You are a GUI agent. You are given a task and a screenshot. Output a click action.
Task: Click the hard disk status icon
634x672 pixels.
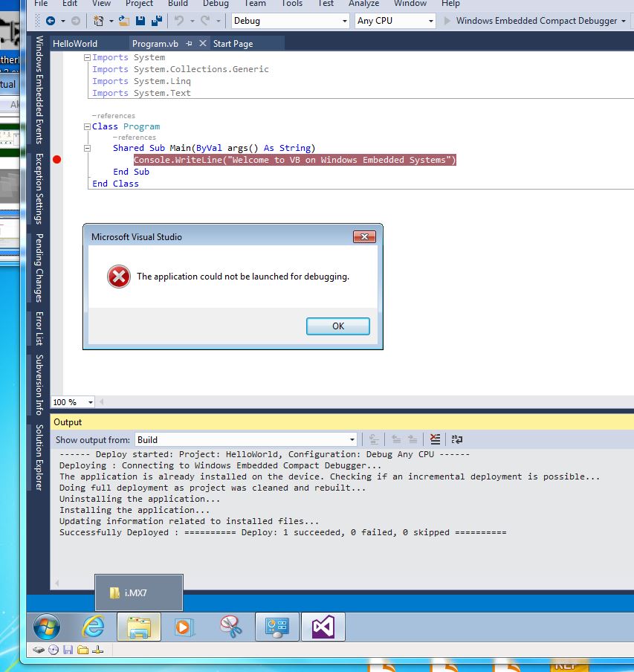click(x=39, y=650)
